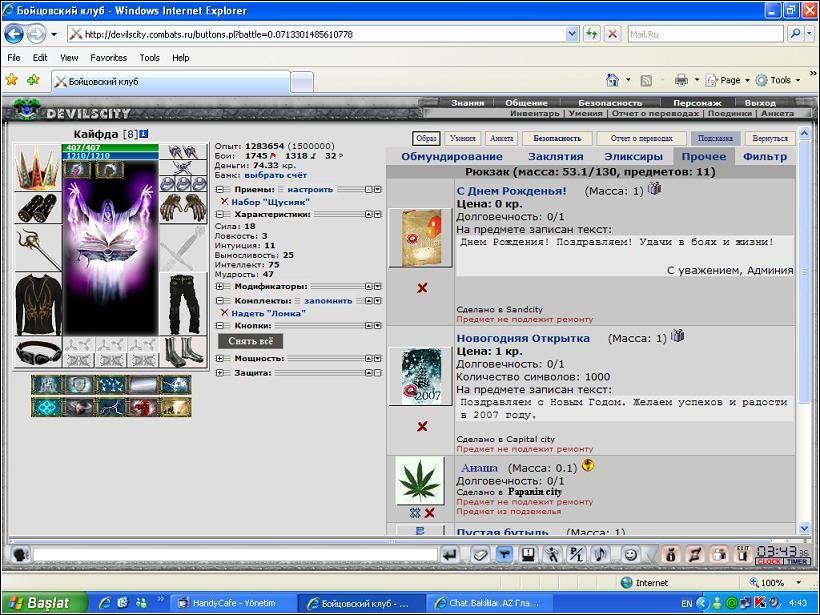Click the enter arrow send chat button

click(450, 555)
